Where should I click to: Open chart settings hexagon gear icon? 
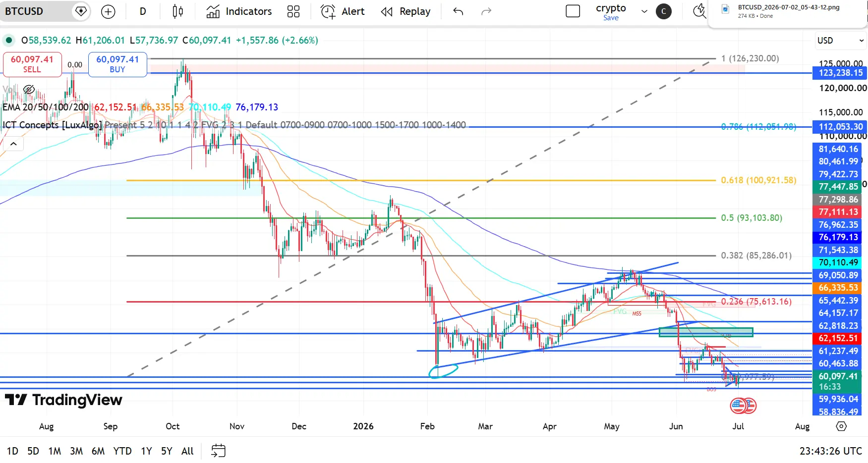click(x=841, y=426)
